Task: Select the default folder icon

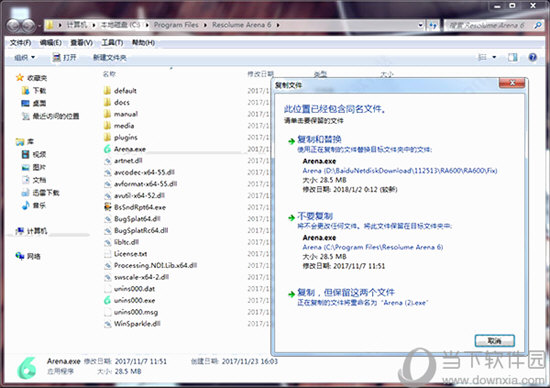Action: 107,91
